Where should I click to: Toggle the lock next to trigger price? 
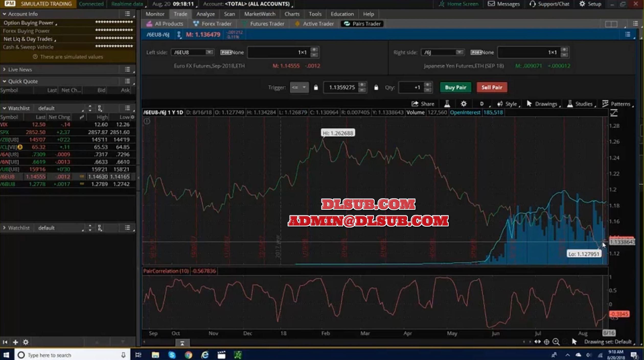click(316, 87)
